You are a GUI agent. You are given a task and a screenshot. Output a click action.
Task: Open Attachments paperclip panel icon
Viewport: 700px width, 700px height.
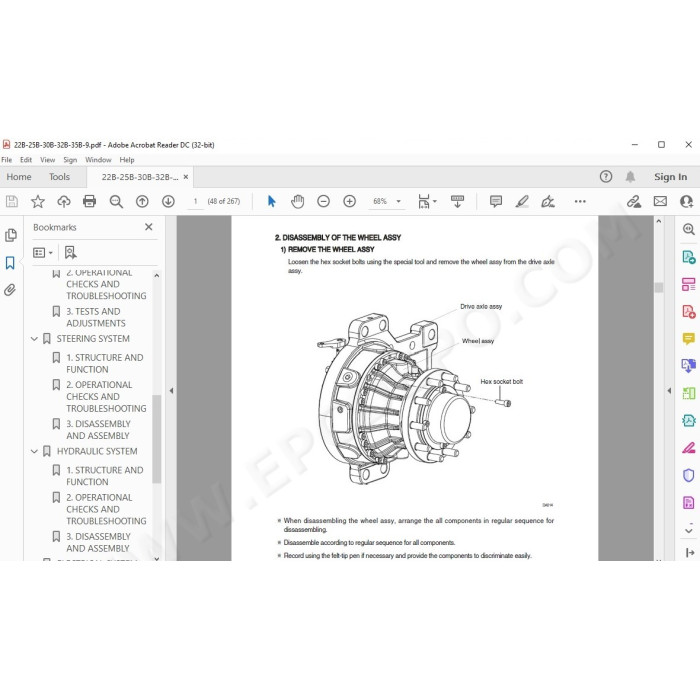tap(10, 290)
